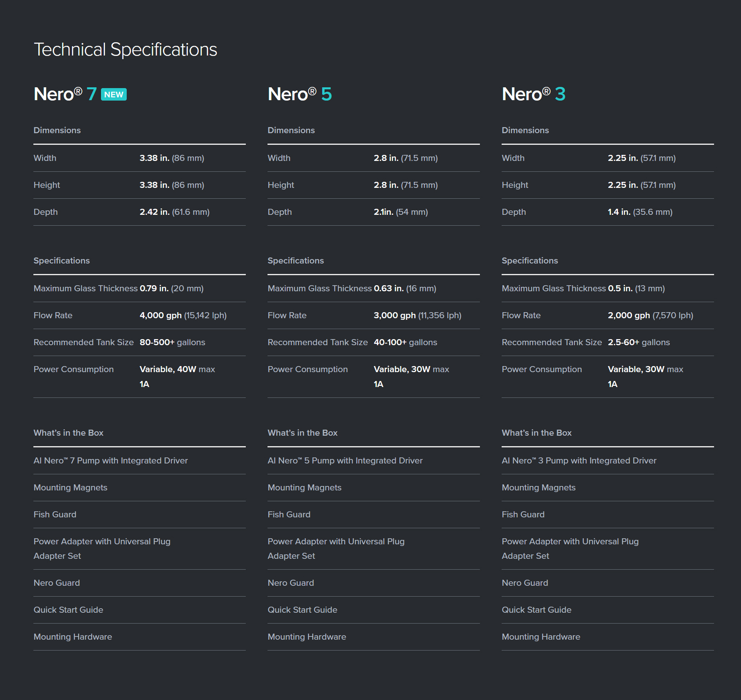Select AI Nero 7 Pump with Integrated Driver

[111, 461]
